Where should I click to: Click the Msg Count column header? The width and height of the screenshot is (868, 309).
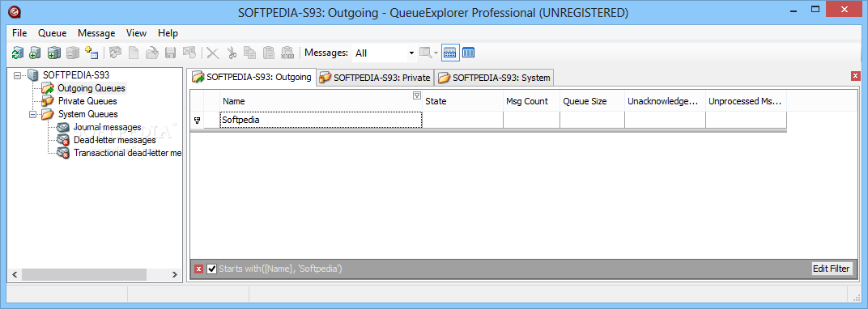(x=531, y=101)
